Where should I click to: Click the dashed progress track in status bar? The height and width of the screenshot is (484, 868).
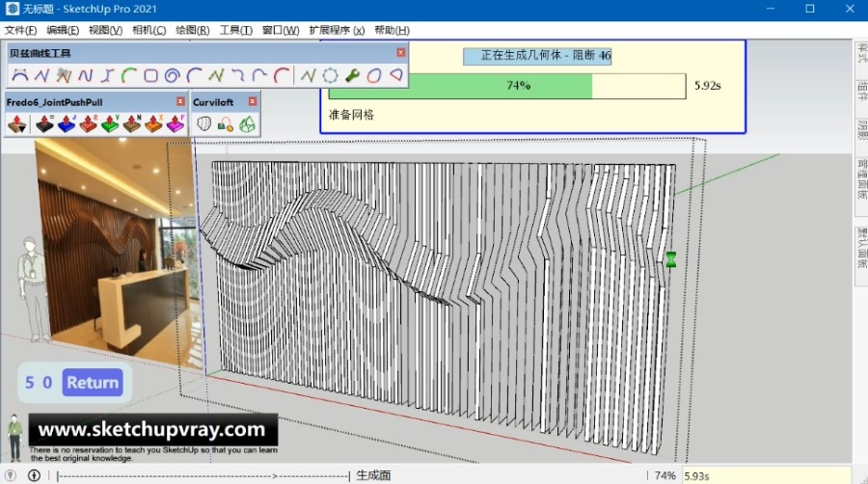(x=203, y=475)
